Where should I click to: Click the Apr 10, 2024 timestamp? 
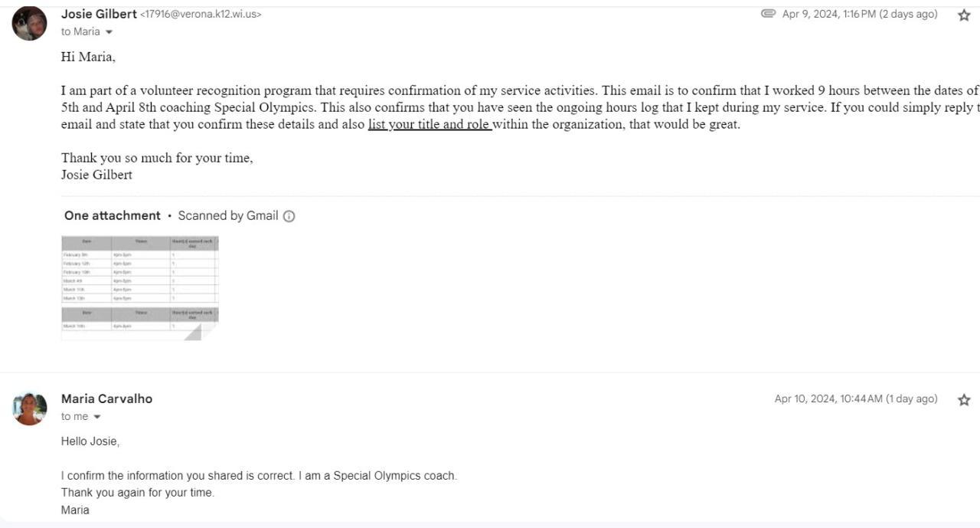[855, 398]
